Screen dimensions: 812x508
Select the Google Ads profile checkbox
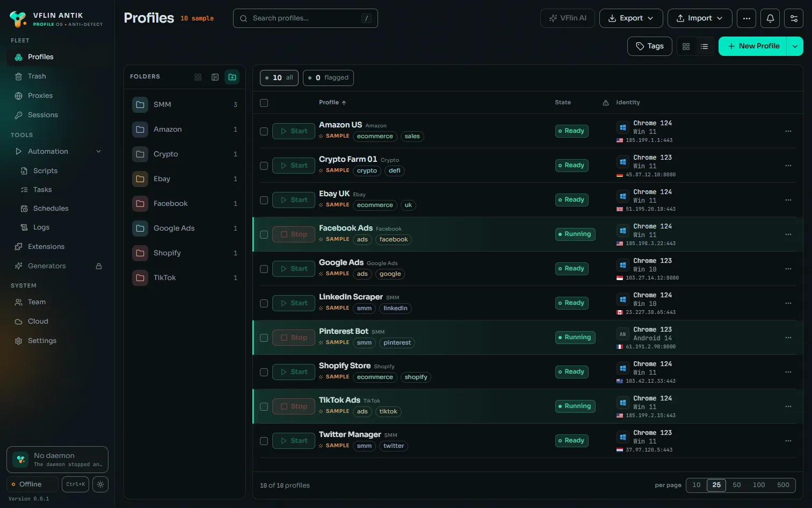pos(264,269)
